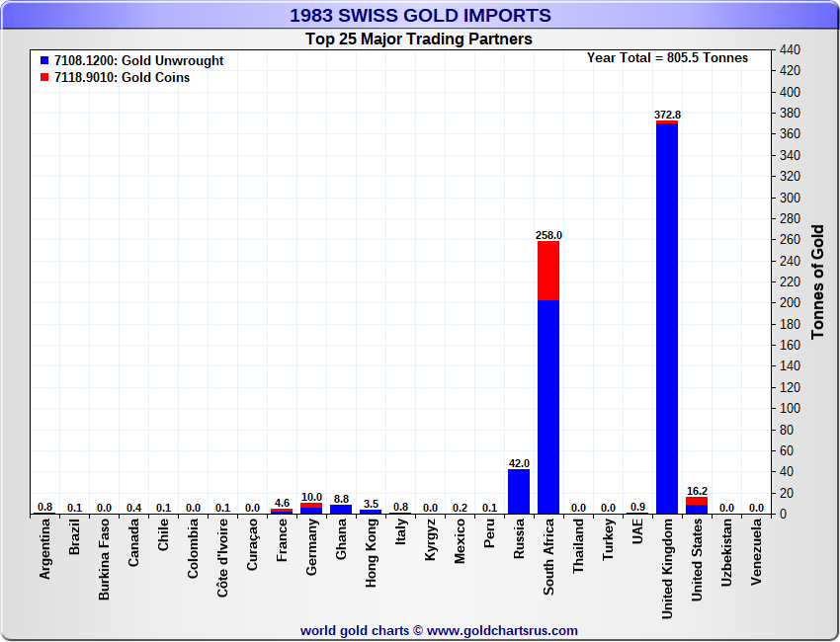Click the red Gold Coins legend swatch
Viewport: 840px width, 642px height.
click(44, 77)
